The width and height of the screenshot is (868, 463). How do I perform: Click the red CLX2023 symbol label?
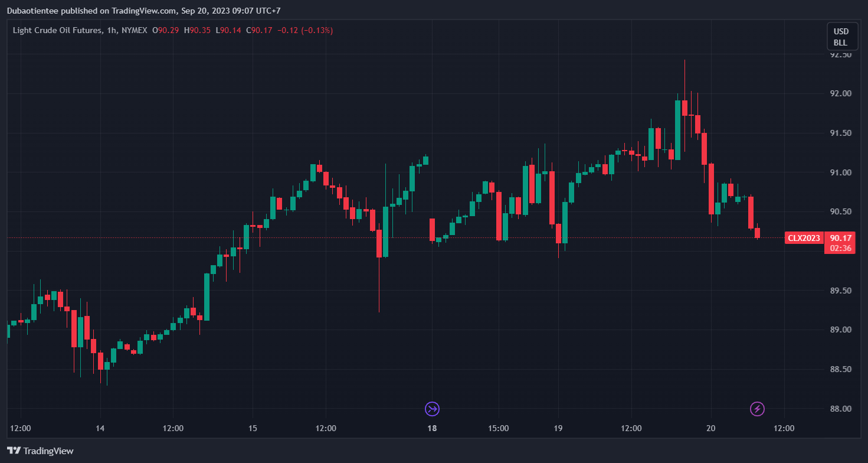(x=804, y=238)
